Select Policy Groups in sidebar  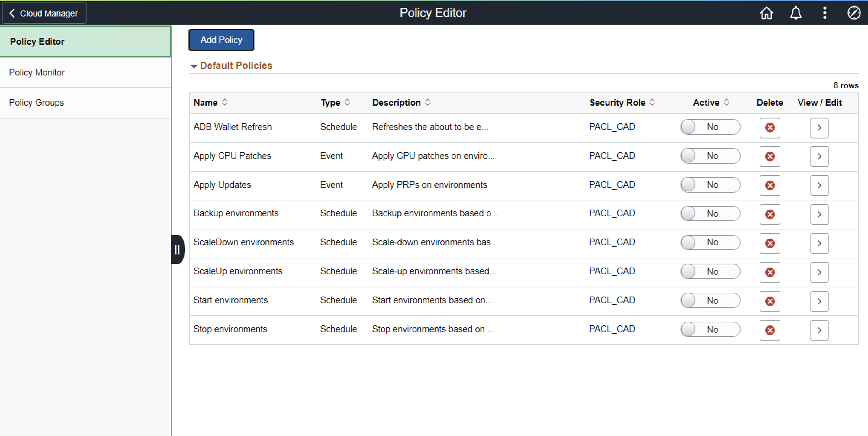point(36,103)
